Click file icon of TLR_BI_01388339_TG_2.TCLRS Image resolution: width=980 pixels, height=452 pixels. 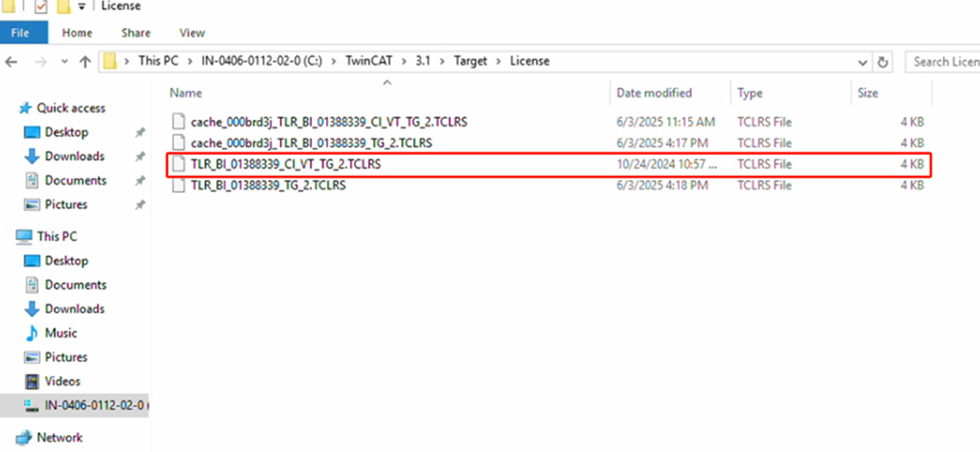(x=179, y=186)
